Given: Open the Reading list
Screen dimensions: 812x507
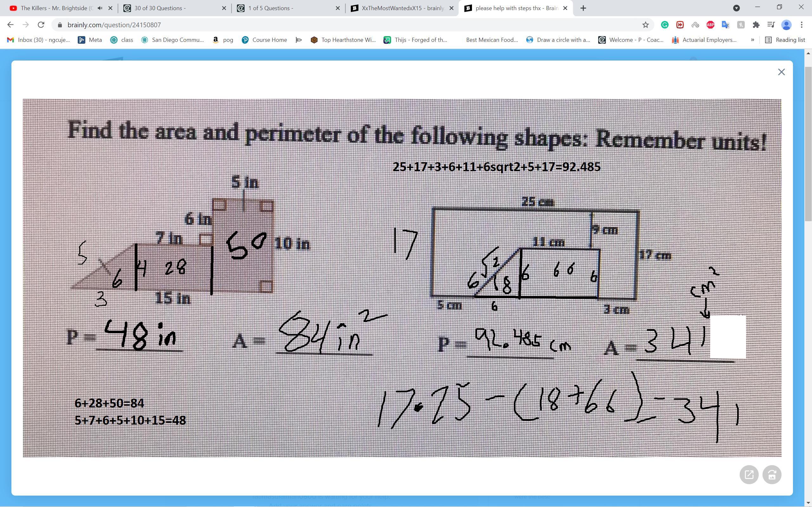Looking at the screenshot, I should (x=785, y=40).
